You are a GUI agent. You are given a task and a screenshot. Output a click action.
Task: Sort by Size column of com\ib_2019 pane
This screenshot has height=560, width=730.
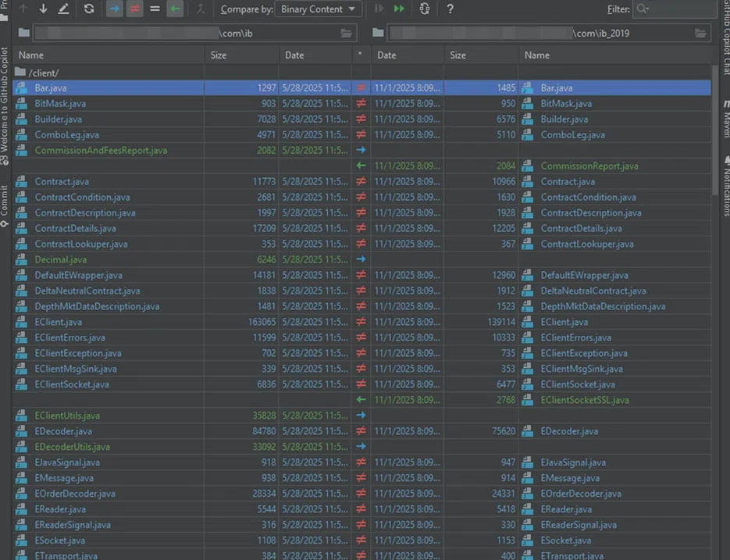pyautogui.click(x=482, y=55)
